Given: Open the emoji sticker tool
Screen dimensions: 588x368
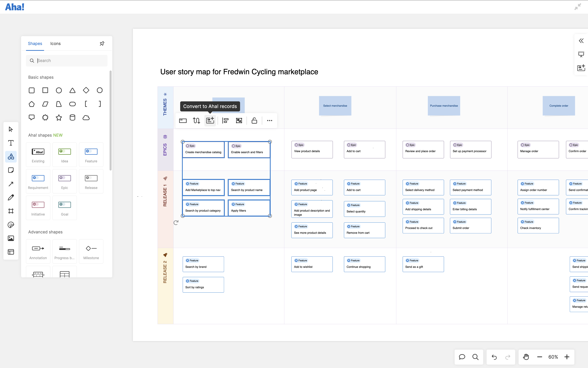Looking at the screenshot, I should coord(11,225).
